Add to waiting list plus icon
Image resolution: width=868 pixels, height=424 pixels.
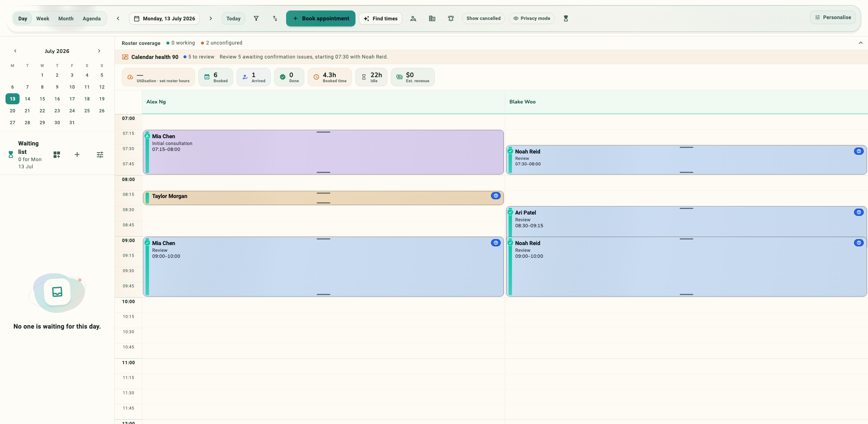77,155
